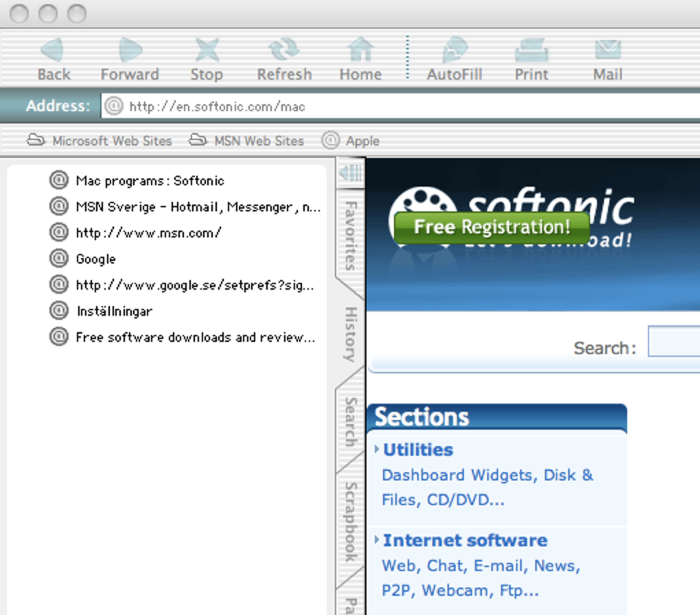
Task: Open history item Google
Action: (x=96, y=259)
